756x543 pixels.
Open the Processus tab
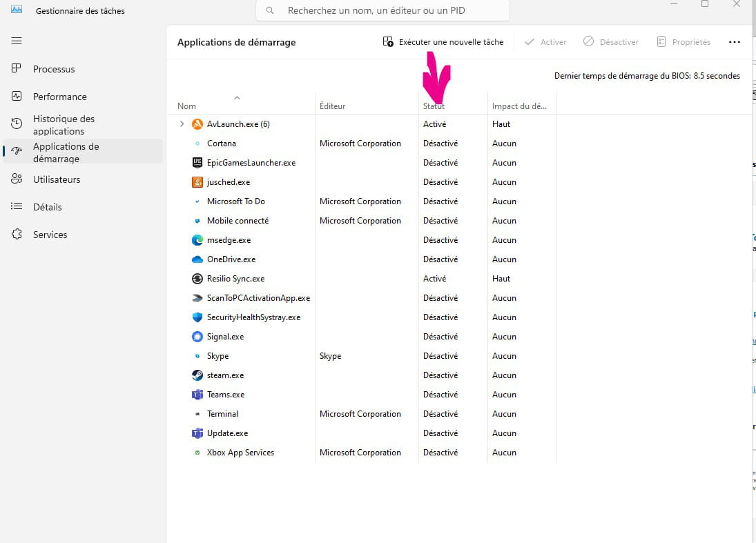[53, 69]
